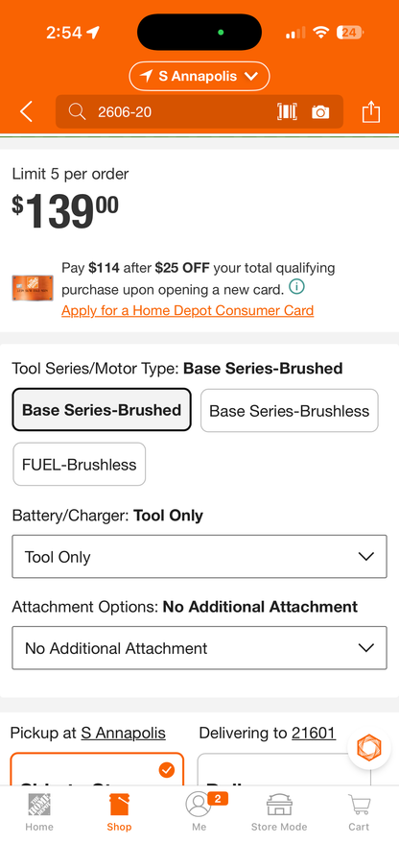Select FUEL-Brushless motor type
The width and height of the screenshot is (399, 868).
click(79, 464)
